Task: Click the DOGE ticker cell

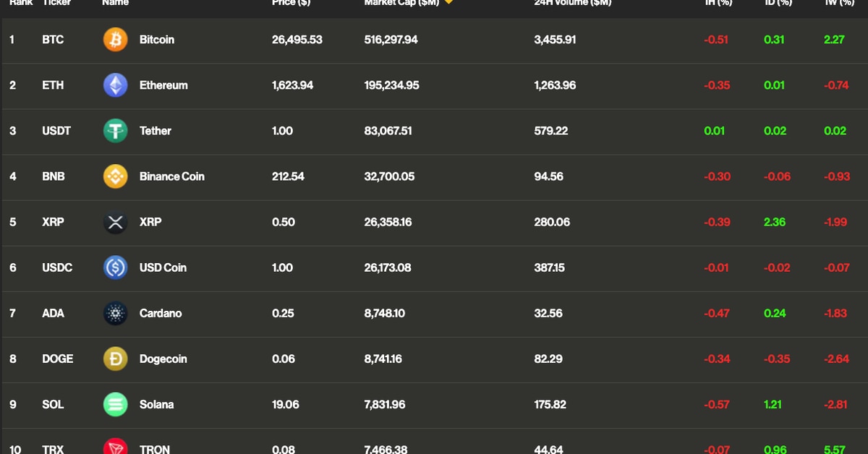Action: pos(57,359)
